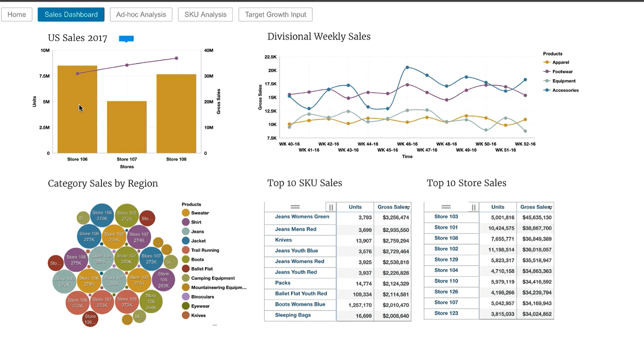Select Store 123 row in Store Sales
This screenshot has height=352, width=644.
(451, 314)
